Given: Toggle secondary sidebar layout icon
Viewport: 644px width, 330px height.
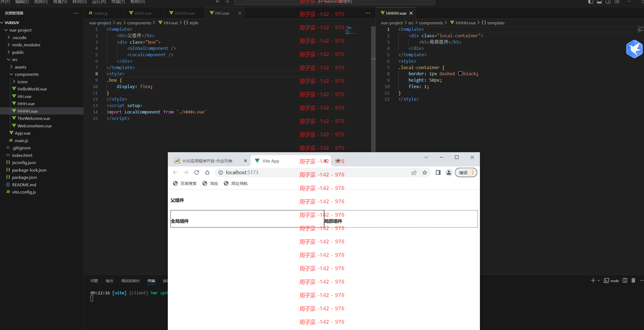Looking at the screenshot, I should tap(608, 2).
